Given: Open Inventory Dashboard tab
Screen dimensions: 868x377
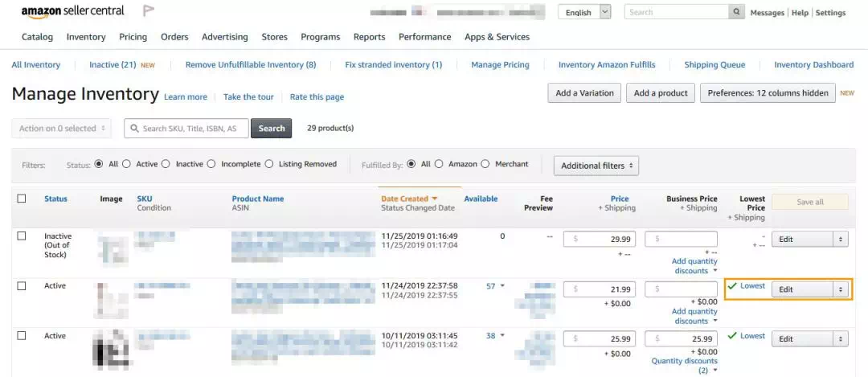Looking at the screenshot, I should click(x=813, y=65).
